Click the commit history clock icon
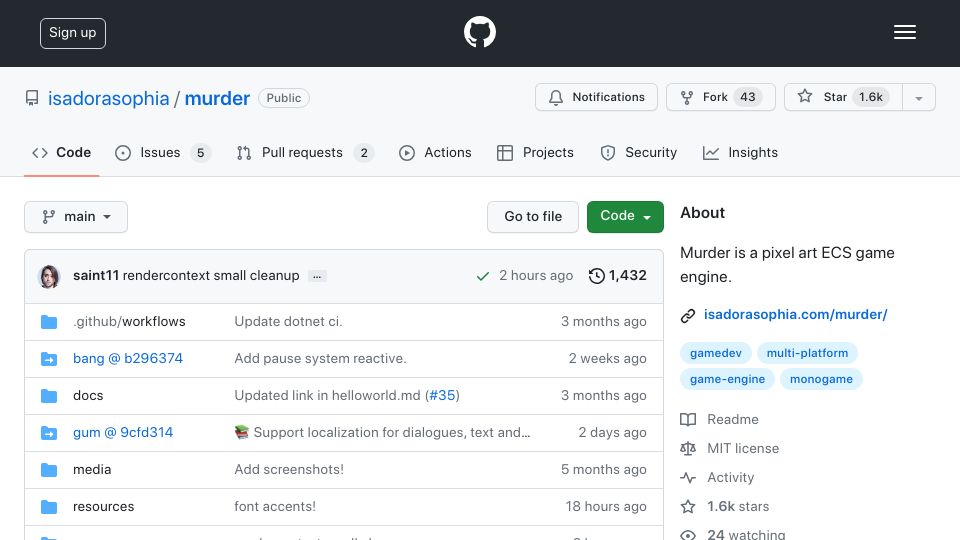The height and width of the screenshot is (540, 960). [x=596, y=276]
